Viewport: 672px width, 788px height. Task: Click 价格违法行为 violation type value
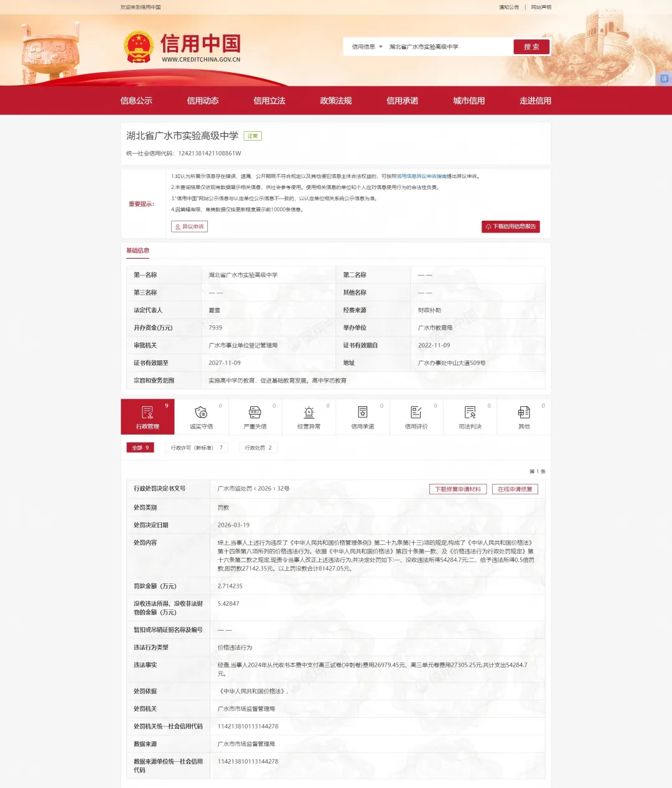(235, 647)
